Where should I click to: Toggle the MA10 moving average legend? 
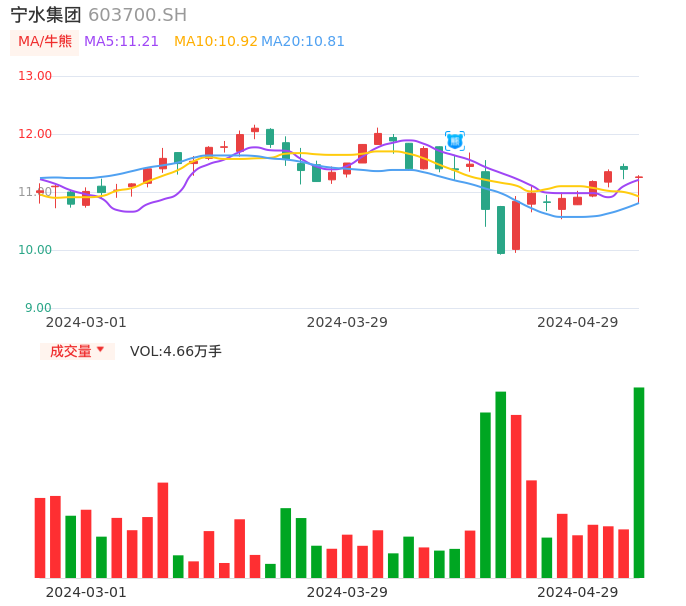pos(215,42)
